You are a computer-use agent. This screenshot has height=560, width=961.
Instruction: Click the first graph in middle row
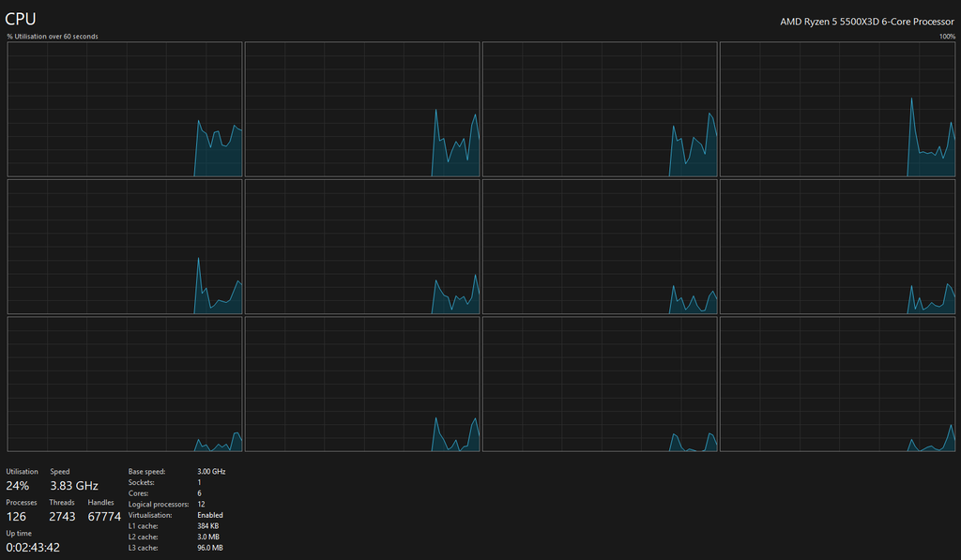(125, 247)
